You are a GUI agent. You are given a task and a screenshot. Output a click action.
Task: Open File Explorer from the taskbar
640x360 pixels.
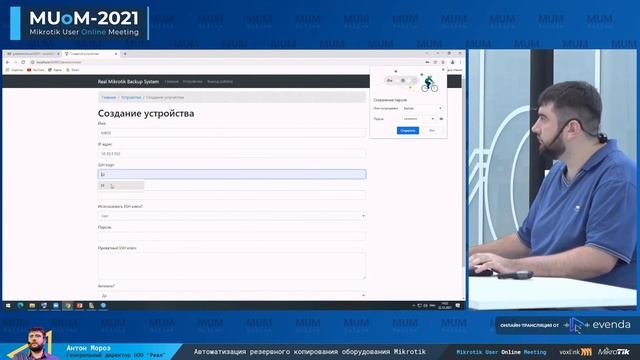pos(32,305)
